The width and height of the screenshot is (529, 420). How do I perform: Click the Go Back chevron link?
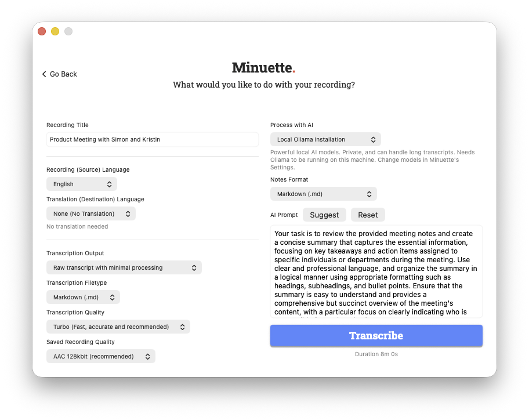tap(59, 74)
